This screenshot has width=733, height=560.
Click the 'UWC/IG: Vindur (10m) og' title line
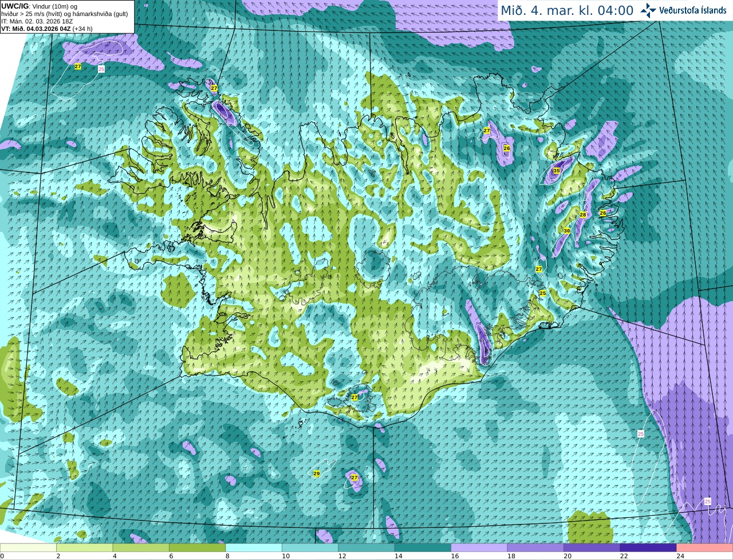click(40, 6)
